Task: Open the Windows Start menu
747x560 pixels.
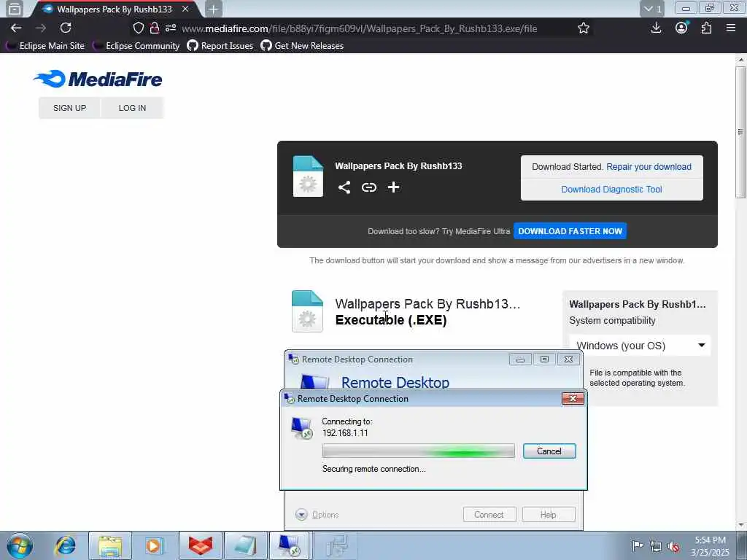Action: (20, 545)
